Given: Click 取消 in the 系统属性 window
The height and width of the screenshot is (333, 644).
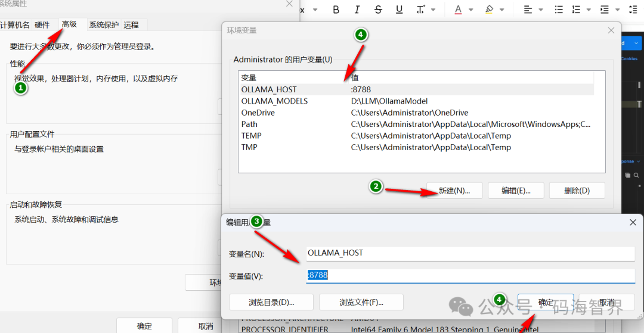Looking at the screenshot, I should point(205,326).
